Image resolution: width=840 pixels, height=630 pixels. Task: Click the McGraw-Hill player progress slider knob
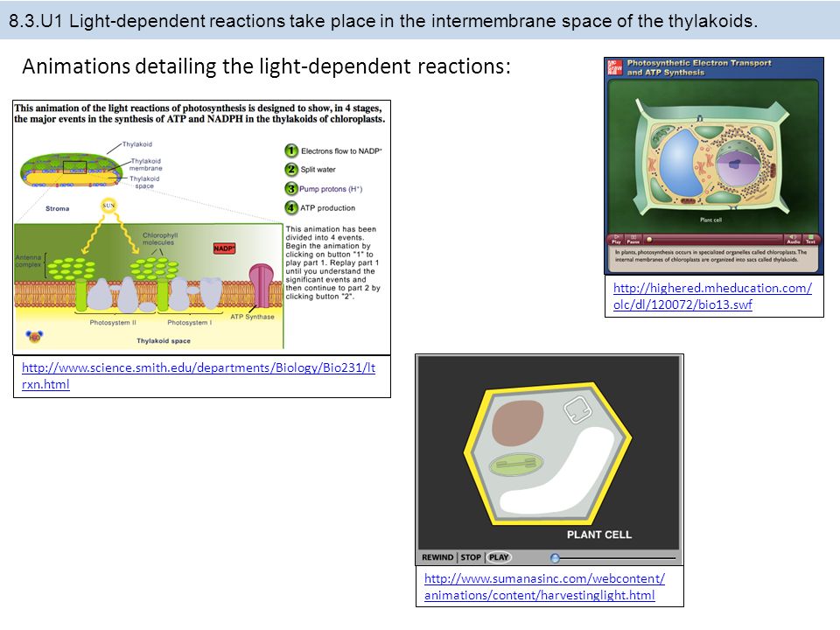(x=649, y=240)
